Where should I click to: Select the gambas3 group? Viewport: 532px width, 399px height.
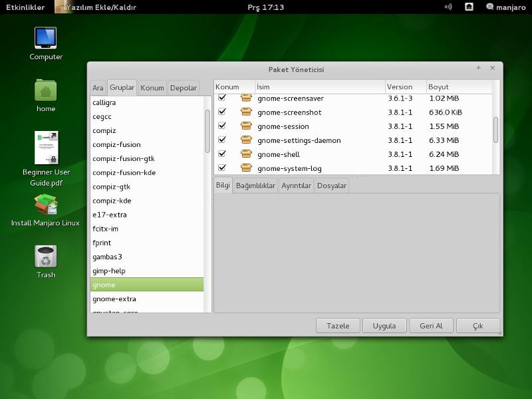pyautogui.click(x=147, y=257)
